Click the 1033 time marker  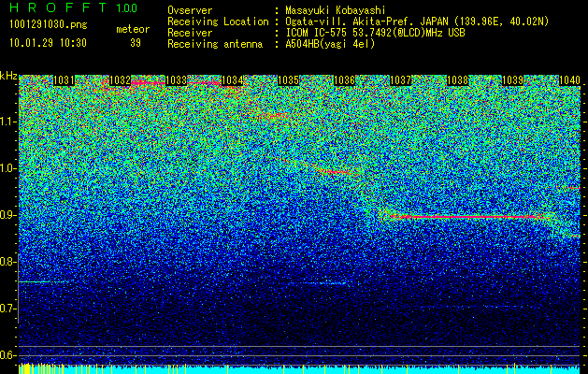click(x=177, y=80)
